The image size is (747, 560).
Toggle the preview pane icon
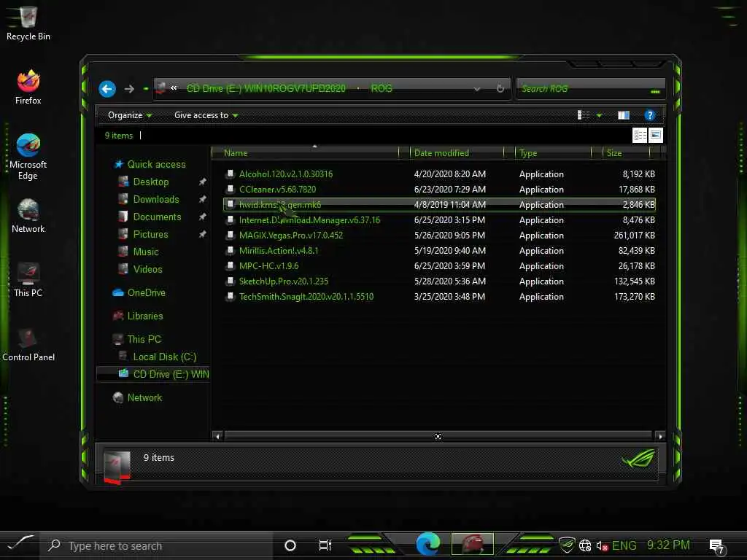click(x=624, y=114)
